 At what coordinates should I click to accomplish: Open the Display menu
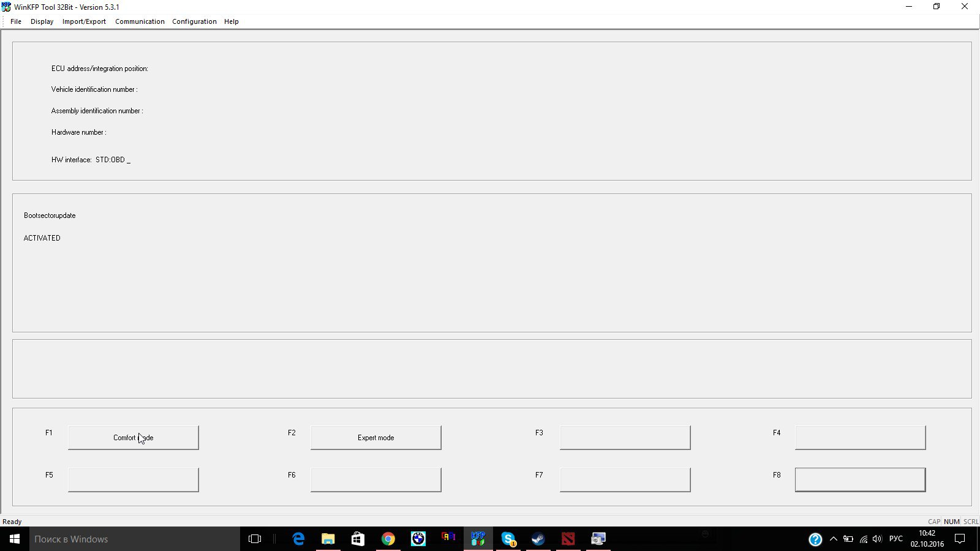pyautogui.click(x=42, y=21)
